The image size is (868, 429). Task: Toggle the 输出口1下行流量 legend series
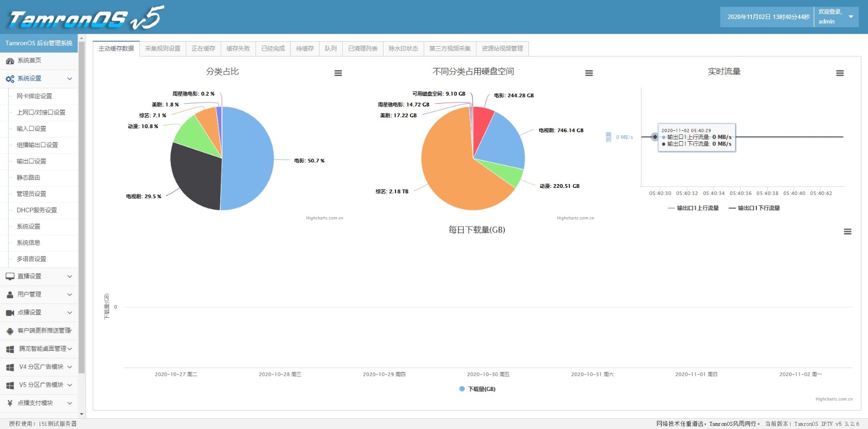[754, 208]
